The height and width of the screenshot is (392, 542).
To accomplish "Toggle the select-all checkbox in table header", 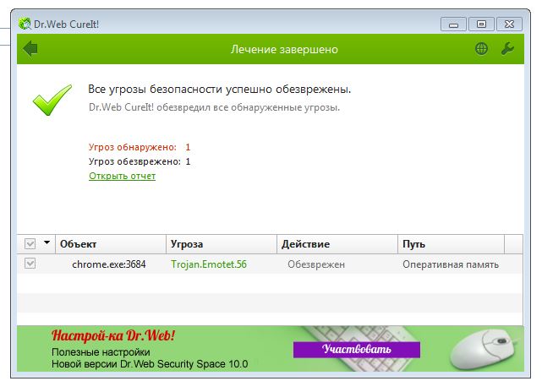I will [30, 243].
